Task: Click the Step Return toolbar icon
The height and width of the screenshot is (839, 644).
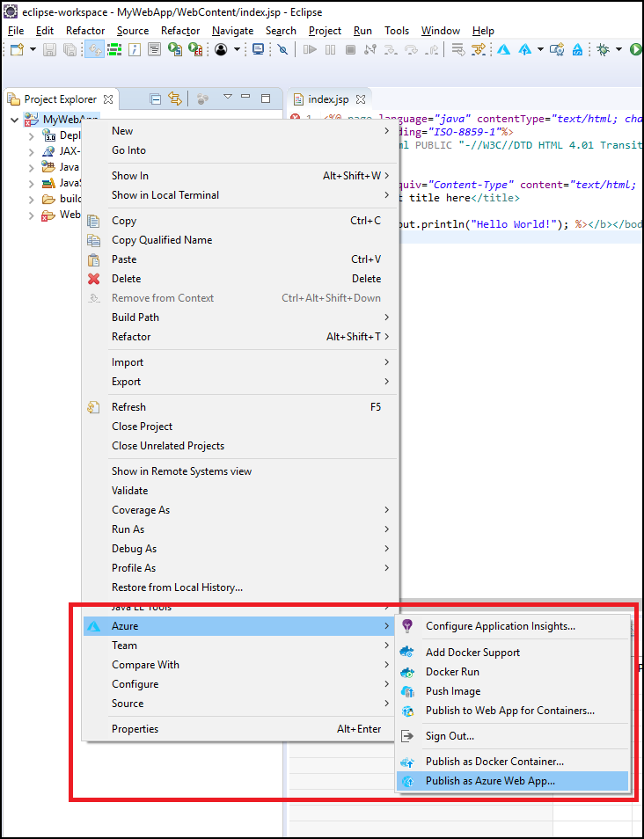Action: [x=431, y=50]
